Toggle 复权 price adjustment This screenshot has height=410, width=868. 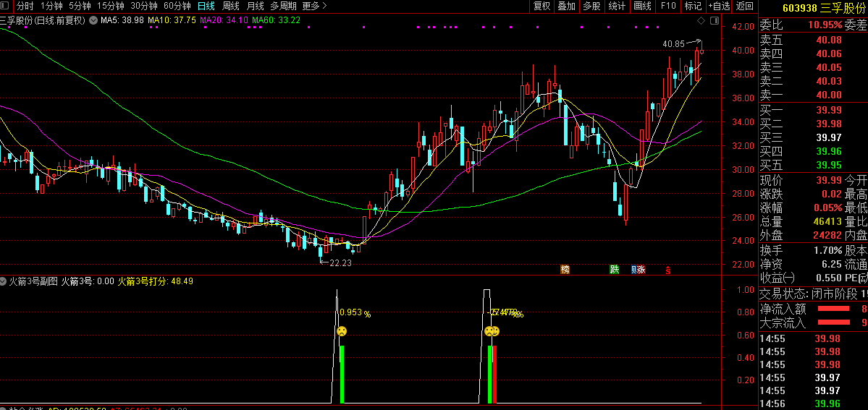542,6
